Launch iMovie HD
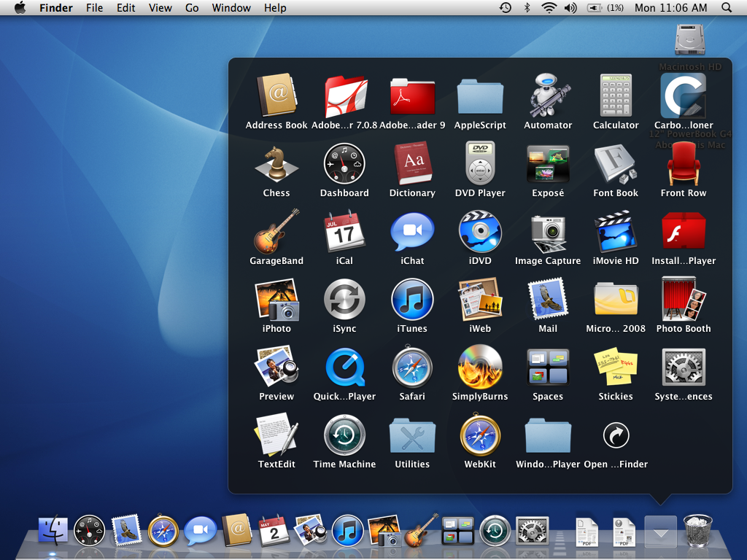 [x=616, y=231]
